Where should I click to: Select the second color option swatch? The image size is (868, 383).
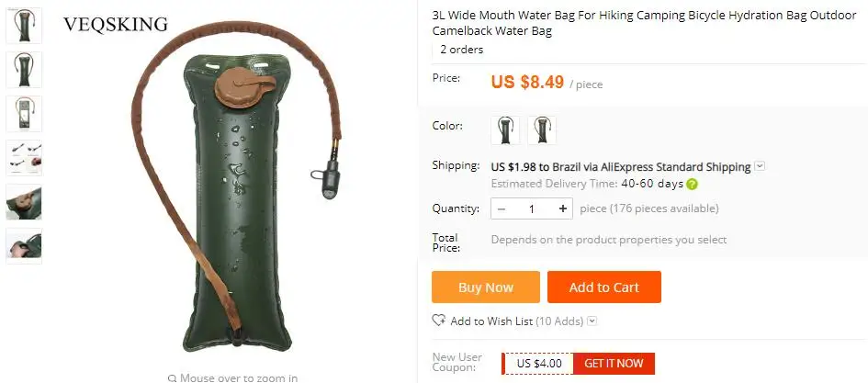tap(542, 130)
